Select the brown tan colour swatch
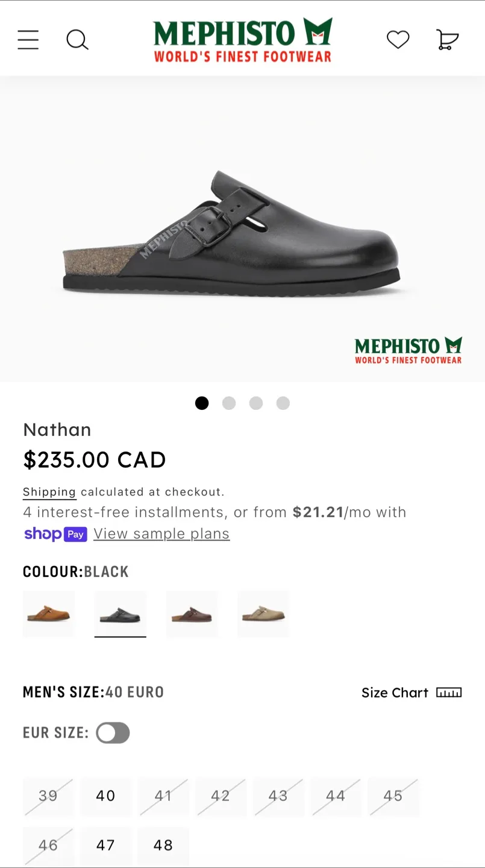 48,614
